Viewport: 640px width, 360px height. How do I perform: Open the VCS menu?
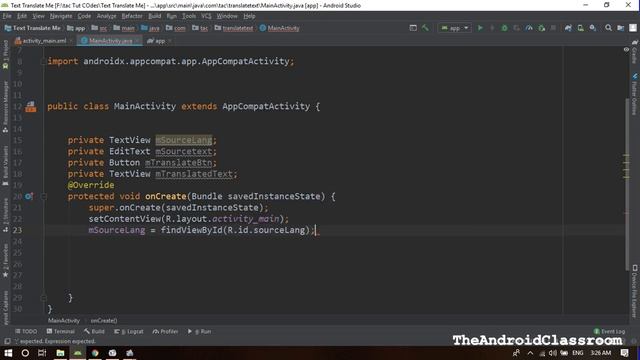(x=206, y=16)
